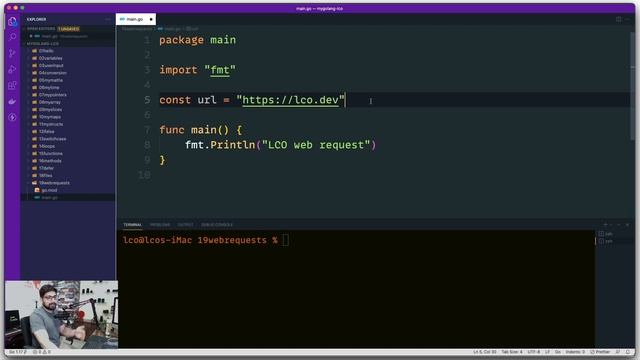
Task: Open the Explorer view in activity bar
Action: click(12, 21)
